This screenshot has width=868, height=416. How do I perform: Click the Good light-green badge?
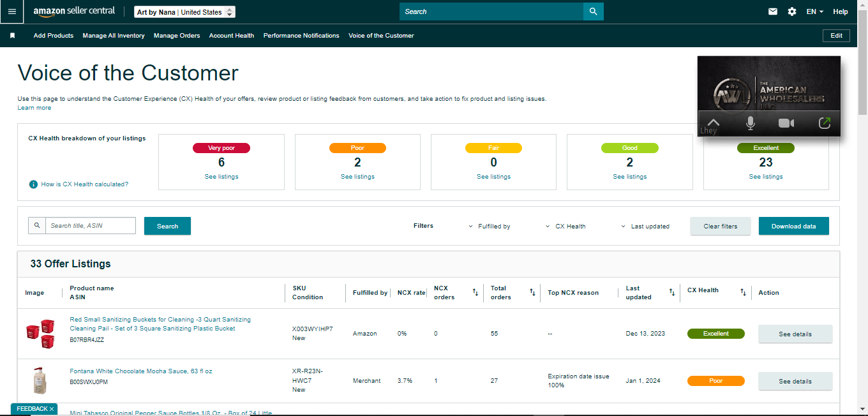coord(630,148)
